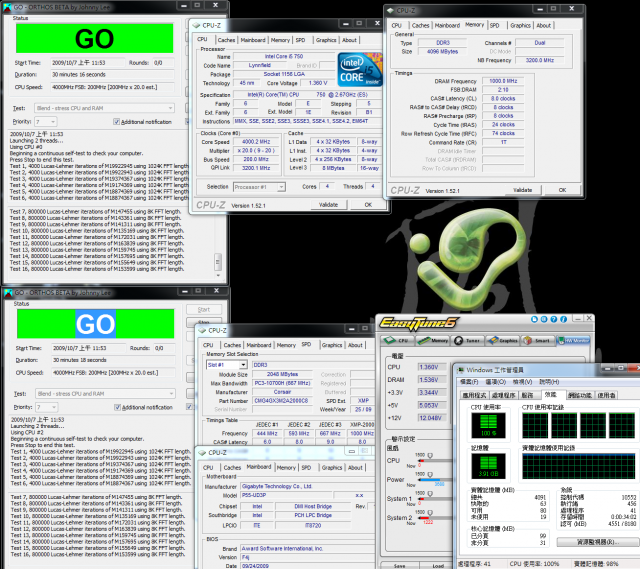Switch to Memory tab in EasyTune6
Viewport: 640px width, 569px height.
coord(433,340)
